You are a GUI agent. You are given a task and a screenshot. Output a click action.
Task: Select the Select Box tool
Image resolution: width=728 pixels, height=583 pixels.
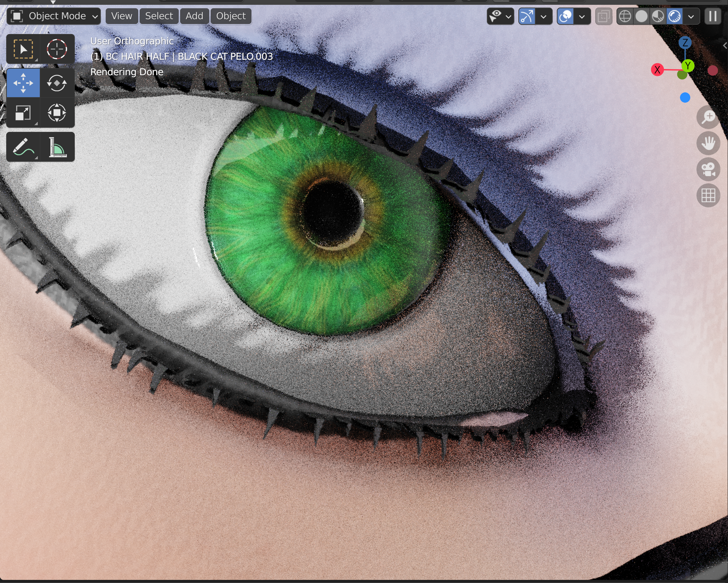[23, 49]
